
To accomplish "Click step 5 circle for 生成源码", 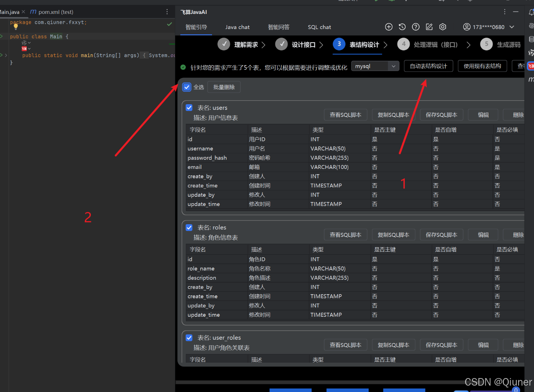I will (x=486, y=44).
